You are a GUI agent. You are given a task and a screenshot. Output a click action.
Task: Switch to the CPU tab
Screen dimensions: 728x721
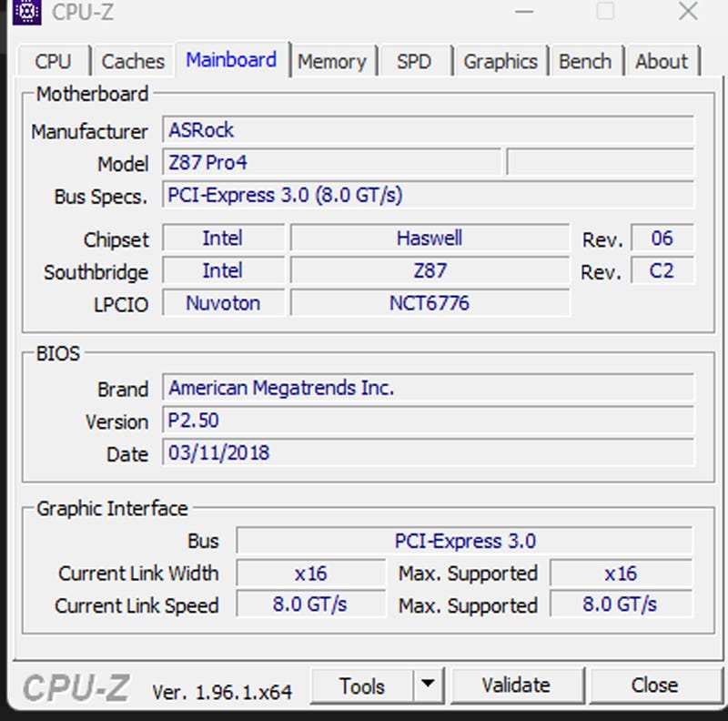pos(53,61)
